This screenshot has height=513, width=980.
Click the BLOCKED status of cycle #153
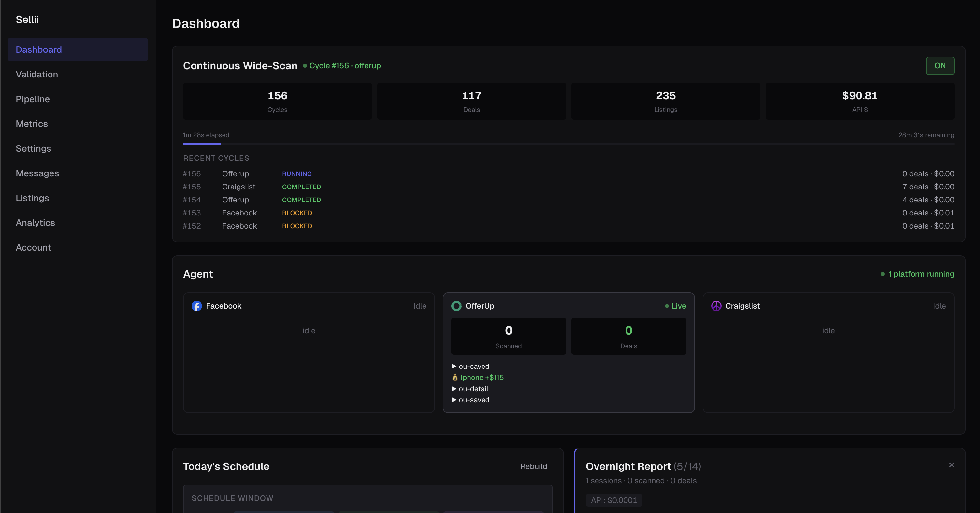(297, 213)
